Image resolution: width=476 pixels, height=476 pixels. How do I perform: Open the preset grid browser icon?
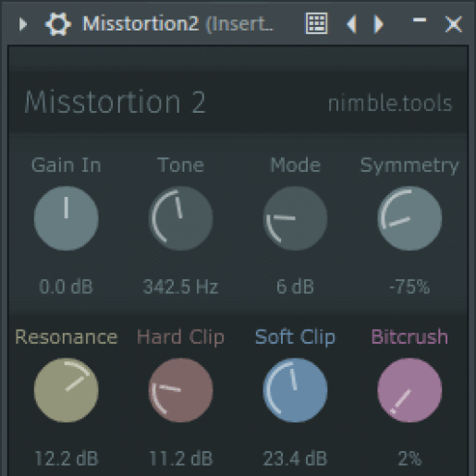coord(316,23)
